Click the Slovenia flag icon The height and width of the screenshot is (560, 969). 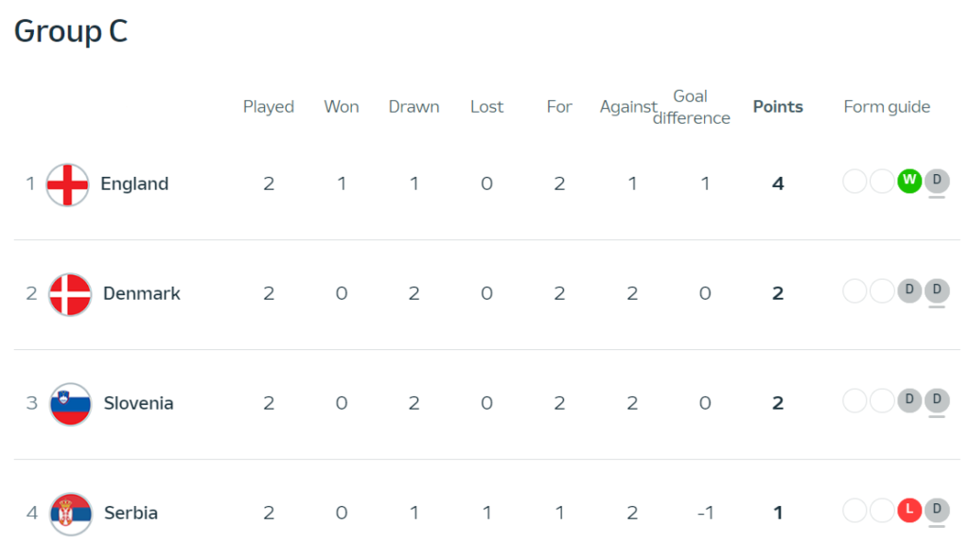(x=70, y=404)
